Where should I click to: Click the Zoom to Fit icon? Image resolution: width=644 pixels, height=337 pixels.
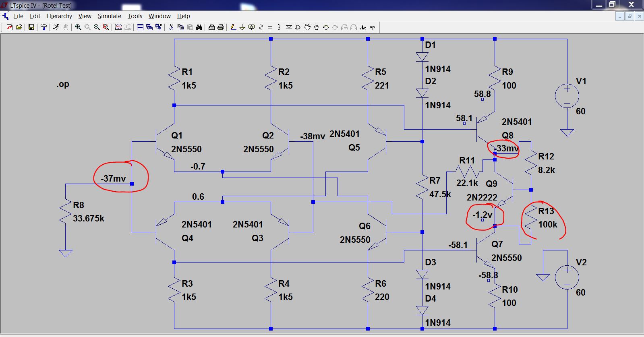pos(106,27)
